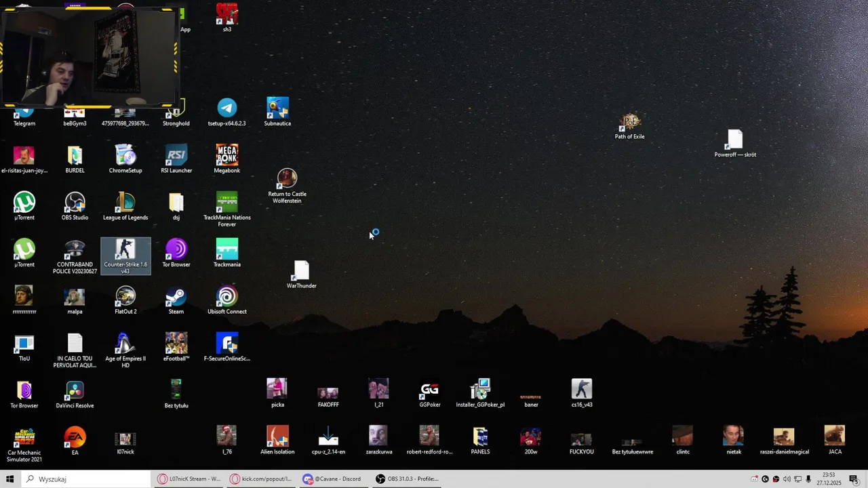This screenshot has height=488, width=868.
Task: Open the FAKOFFF image thumbnail
Action: [x=328, y=397]
